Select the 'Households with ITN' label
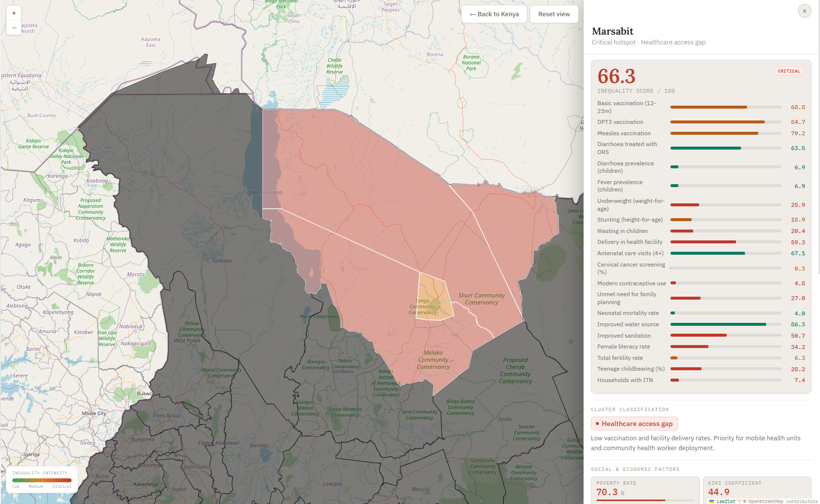The width and height of the screenshot is (820, 504). pyautogui.click(x=625, y=380)
